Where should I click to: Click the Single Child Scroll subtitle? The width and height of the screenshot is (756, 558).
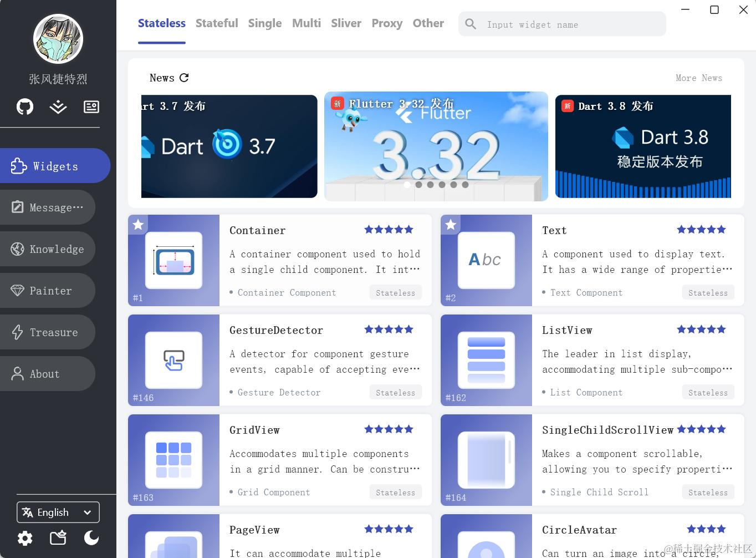pyautogui.click(x=599, y=492)
